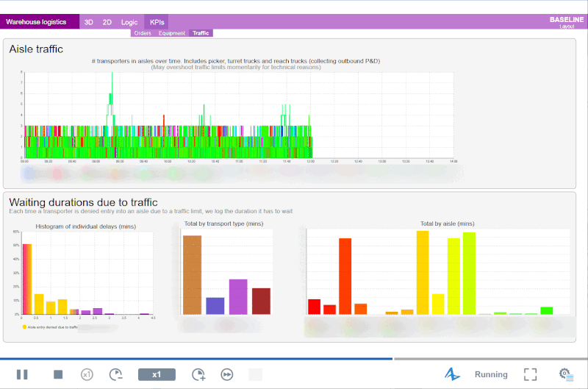Click the Warehouse logistics title
This screenshot has width=588, height=389.
(x=36, y=22)
